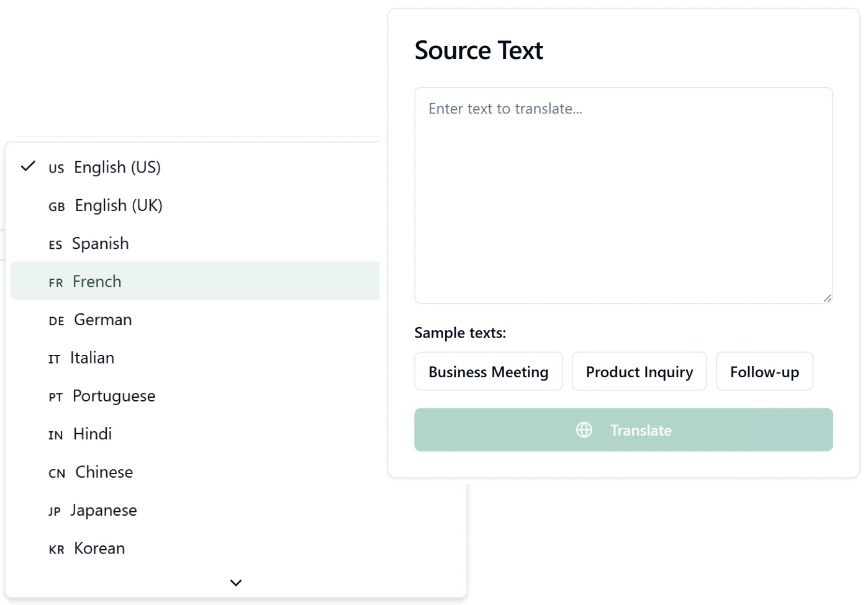Select Spanish in the language dropdown
Viewport: 868px width, 605px height.
100,243
